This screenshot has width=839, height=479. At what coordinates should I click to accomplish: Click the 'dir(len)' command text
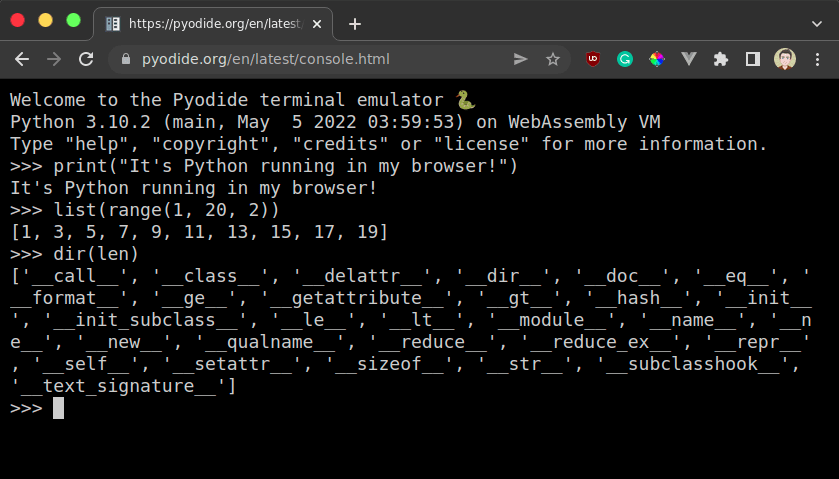(x=96, y=254)
